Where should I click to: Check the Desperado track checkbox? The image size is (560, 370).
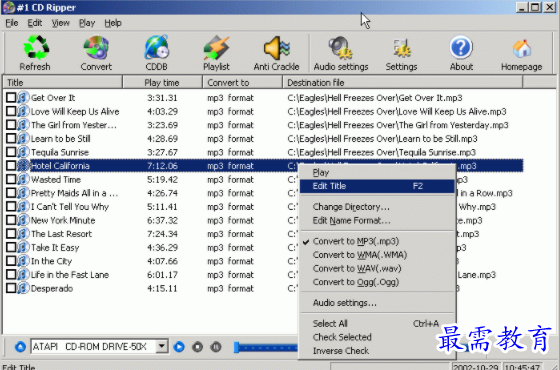tap(11, 288)
